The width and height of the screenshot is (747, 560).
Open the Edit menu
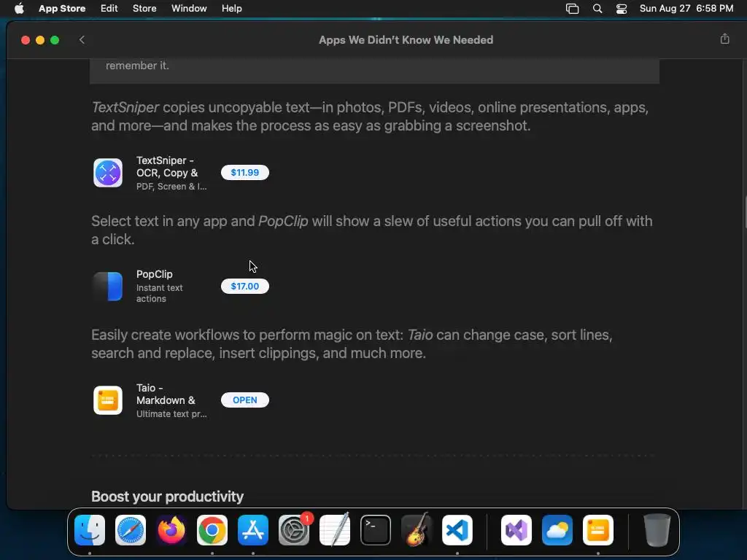[x=109, y=9]
